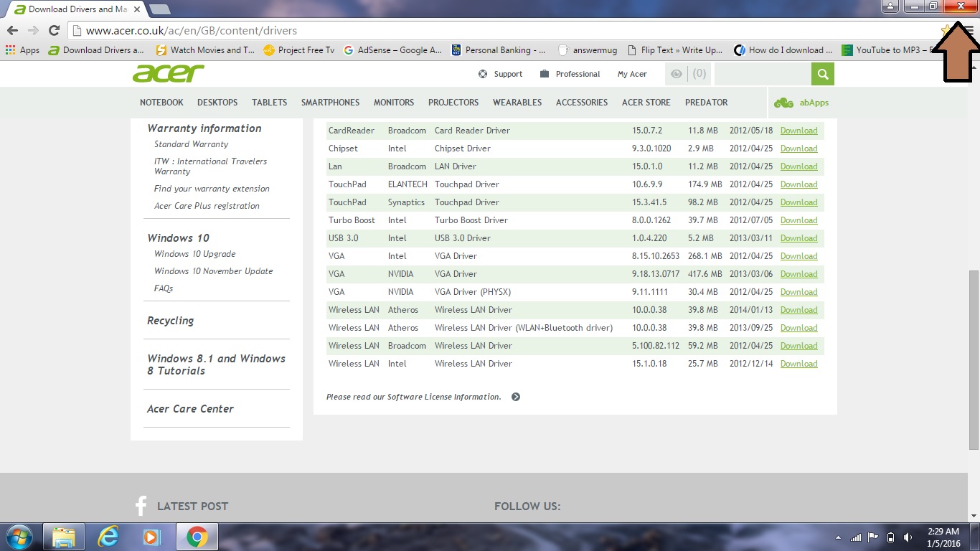Download the Intel Wireless LAN Driver
The image size is (980, 551).
tap(798, 364)
